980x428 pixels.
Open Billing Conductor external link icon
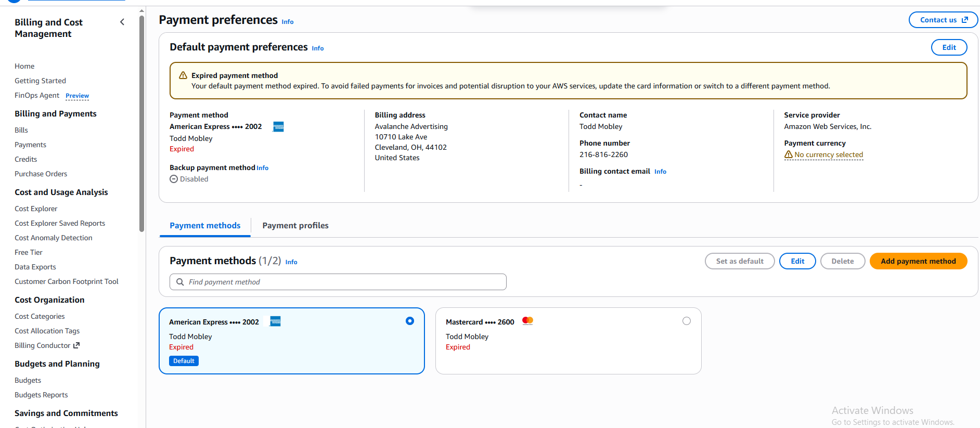click(x=76, y=345)
